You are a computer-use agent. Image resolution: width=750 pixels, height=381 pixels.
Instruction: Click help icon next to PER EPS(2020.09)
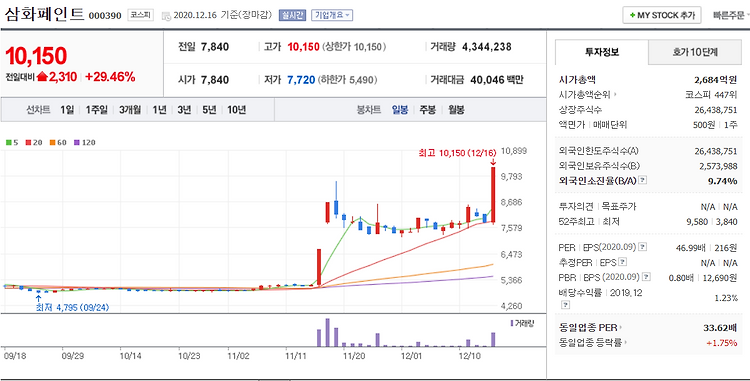pyautogui.click(x=643, y=247)
